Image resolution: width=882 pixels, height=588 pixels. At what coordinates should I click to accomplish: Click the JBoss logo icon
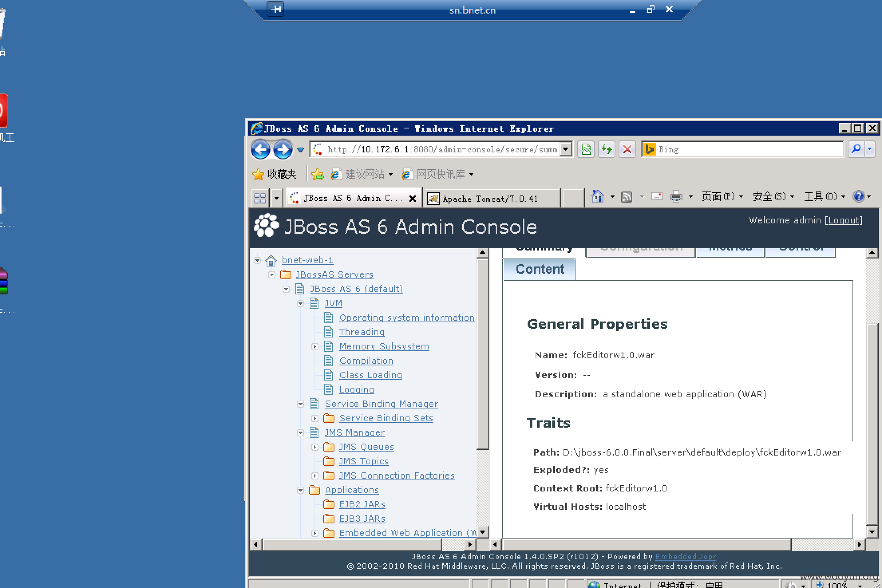266,225
